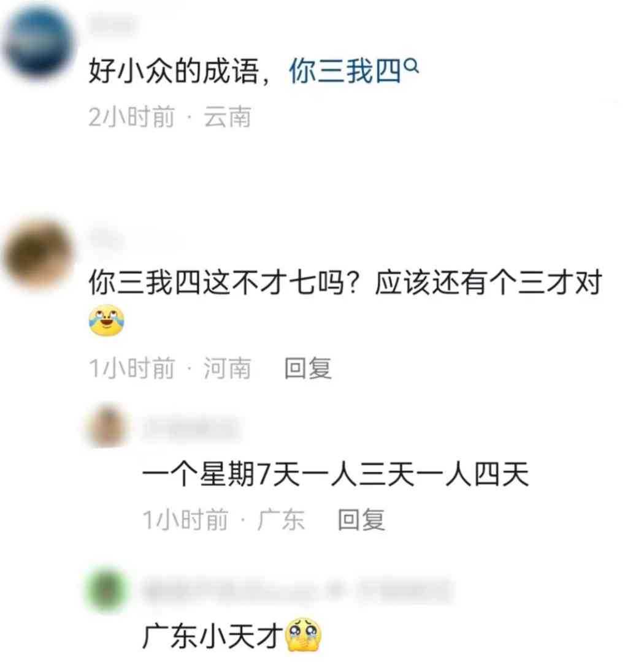Open the green avatar of the last replier
The height and width of the screenshot is (662, 644).
[107, 590]
